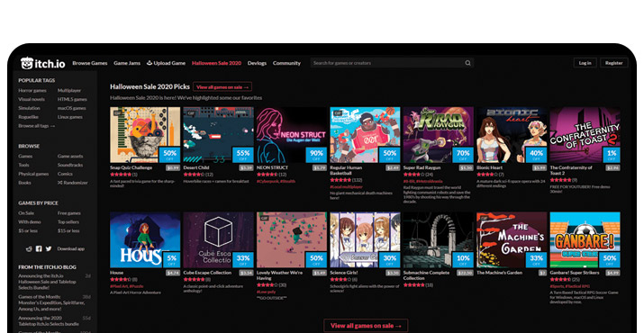Open House game thumbnail

145,239
